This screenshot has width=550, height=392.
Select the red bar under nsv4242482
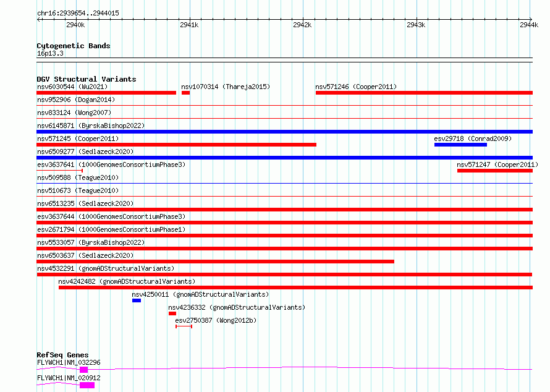[295, 288]
